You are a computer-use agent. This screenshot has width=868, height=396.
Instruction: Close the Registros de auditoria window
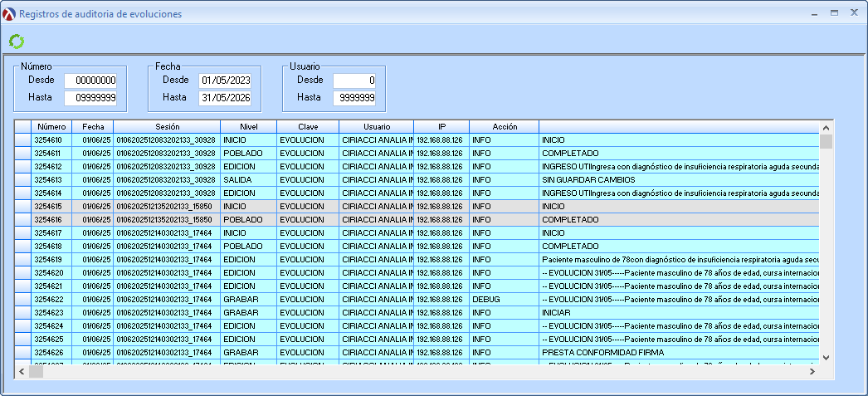(x=854, y=13)
